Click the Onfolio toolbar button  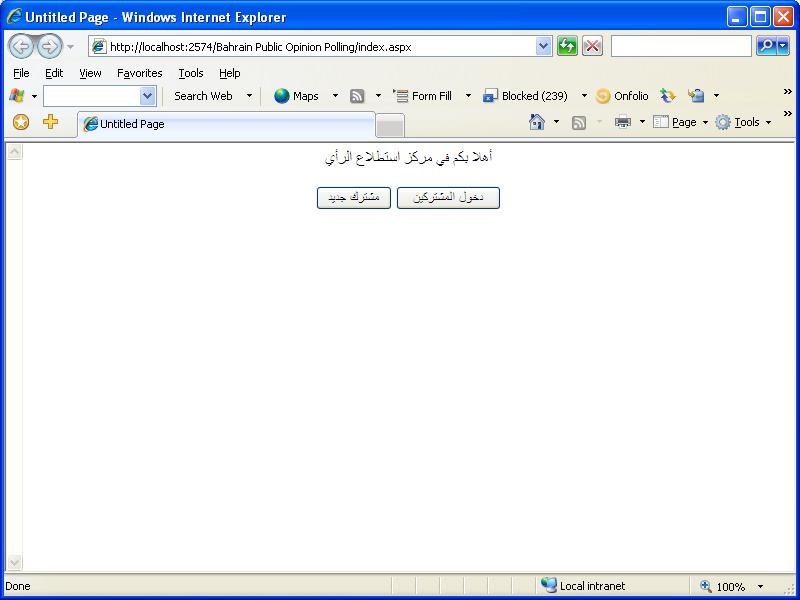coord(622,96)
